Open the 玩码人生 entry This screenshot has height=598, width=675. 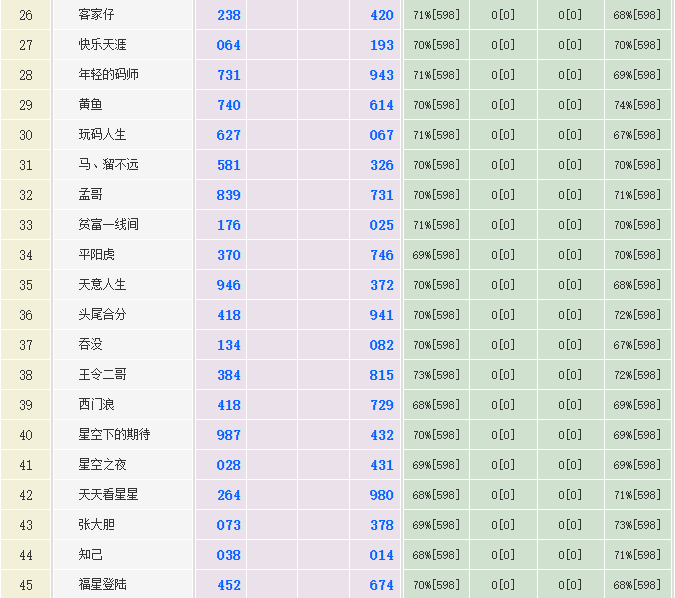[102, 135]
